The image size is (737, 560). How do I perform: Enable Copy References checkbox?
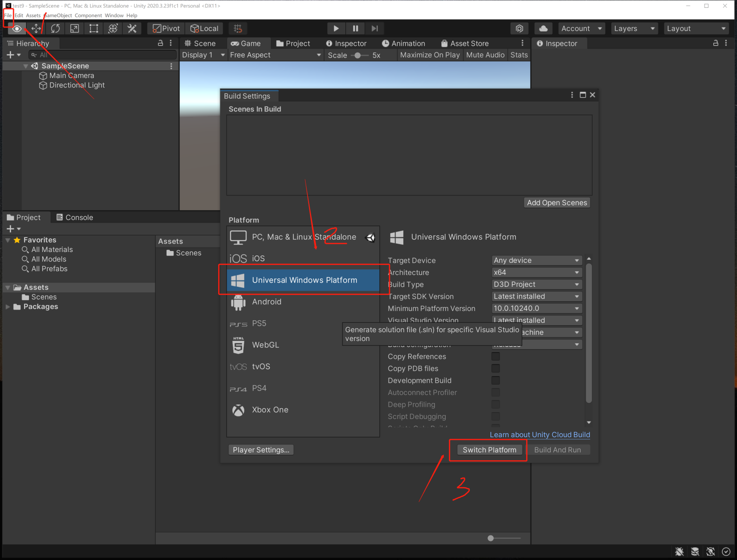coord(496,357)
